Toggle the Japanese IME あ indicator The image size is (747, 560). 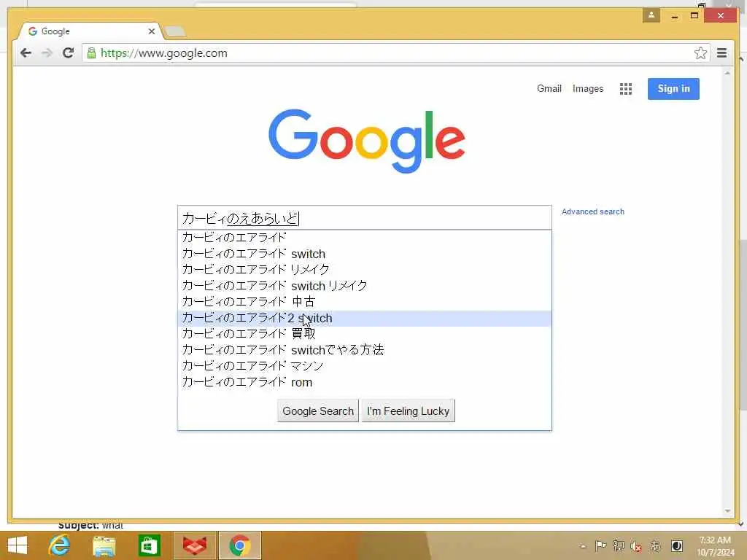pyautogui.click(x=656, y=545)
